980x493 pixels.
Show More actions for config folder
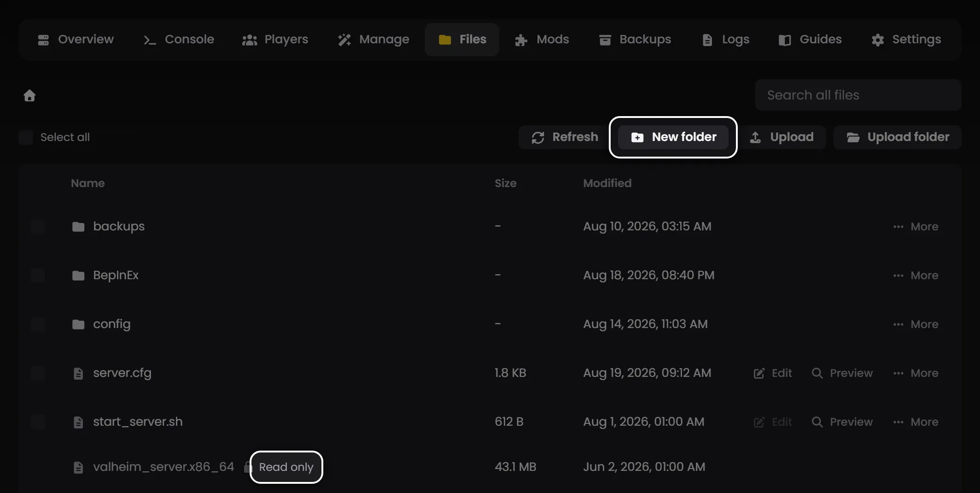[916, 324]
